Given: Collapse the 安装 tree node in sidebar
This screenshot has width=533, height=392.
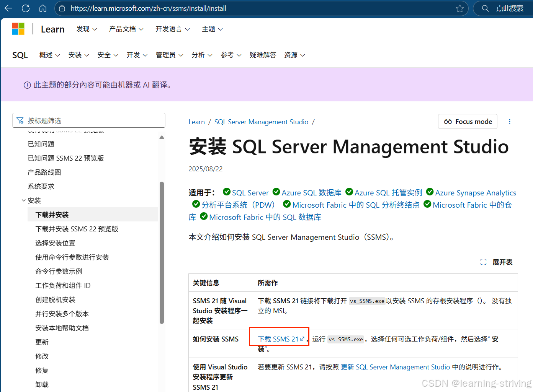Looking at the screenshot, I should click(x=24, y=200).
